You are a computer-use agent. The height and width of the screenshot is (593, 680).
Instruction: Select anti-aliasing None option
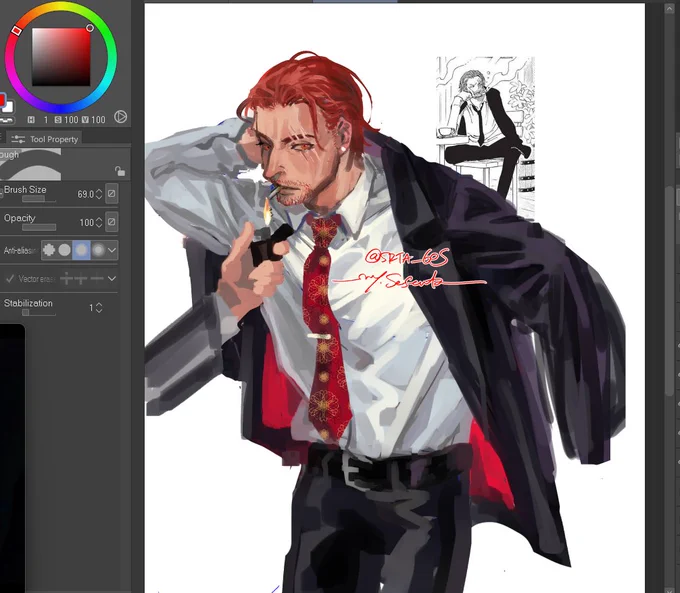point(49,250)
